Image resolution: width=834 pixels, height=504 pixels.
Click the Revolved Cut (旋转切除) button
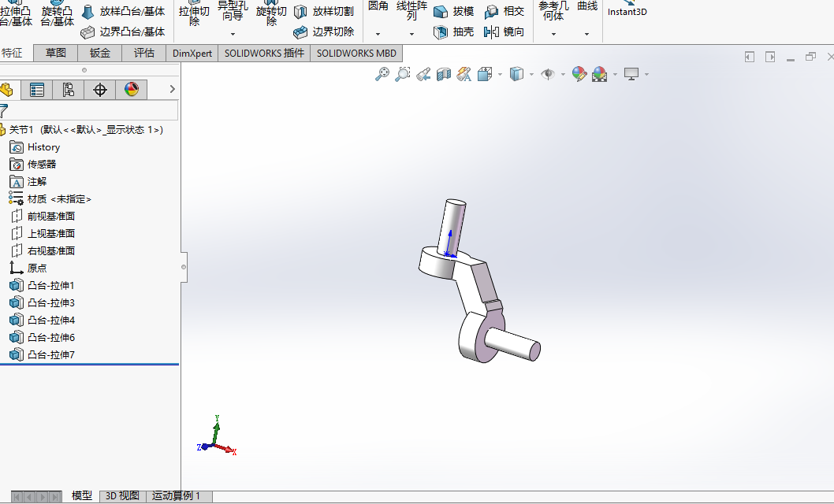[x=271, y=14]
